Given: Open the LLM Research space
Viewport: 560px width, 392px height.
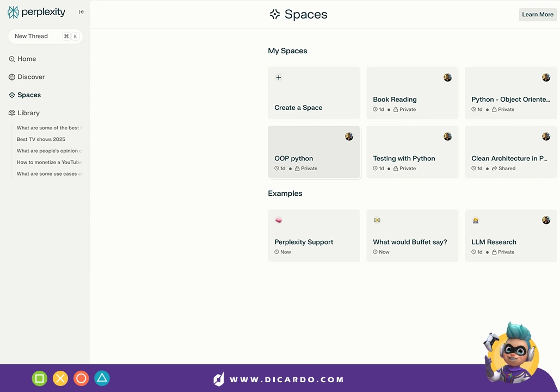Looking at the screenshot, I should 510,235.
